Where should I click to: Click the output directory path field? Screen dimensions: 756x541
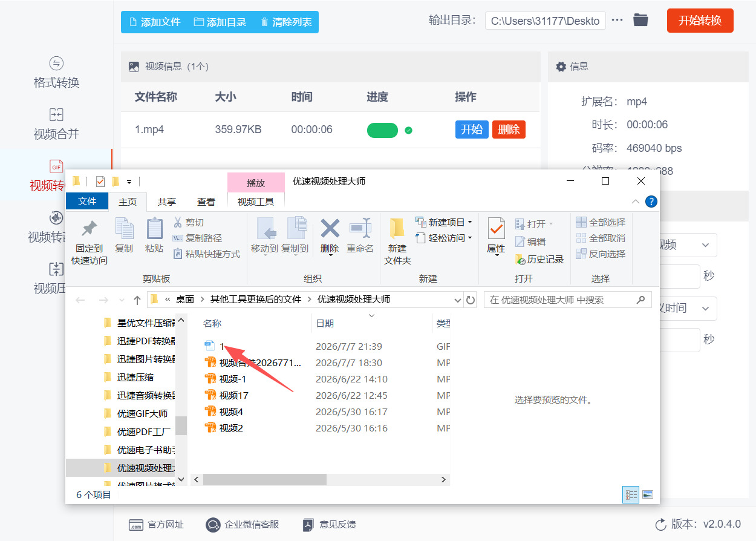coord(545,21)
